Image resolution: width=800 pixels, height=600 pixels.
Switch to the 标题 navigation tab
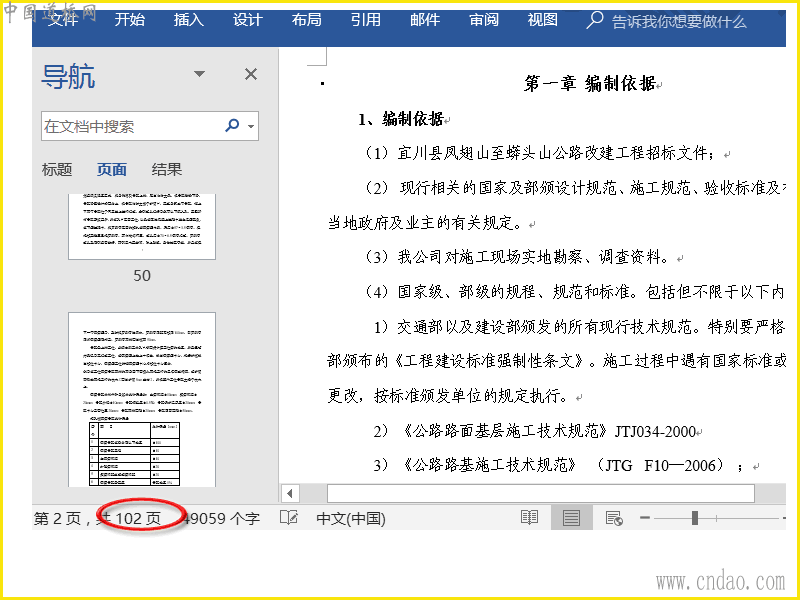tap(57, 169)
